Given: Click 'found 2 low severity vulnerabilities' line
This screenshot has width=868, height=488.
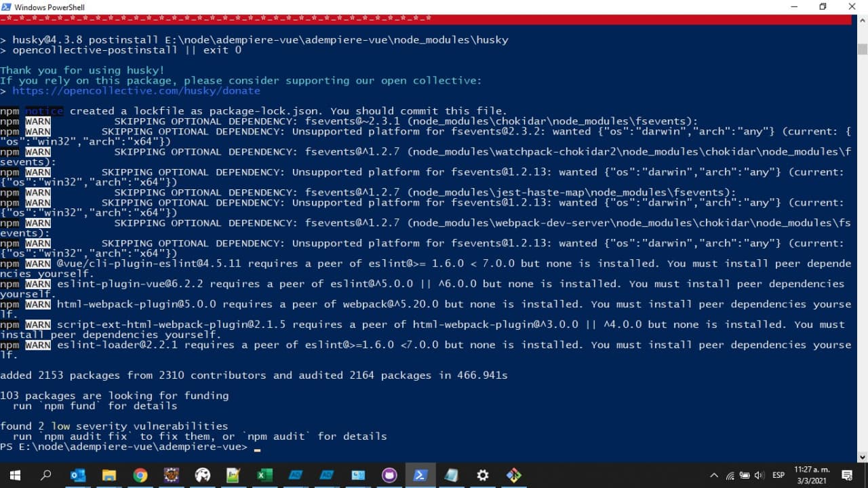Looking at the screenshot, I should pos(114,426).
